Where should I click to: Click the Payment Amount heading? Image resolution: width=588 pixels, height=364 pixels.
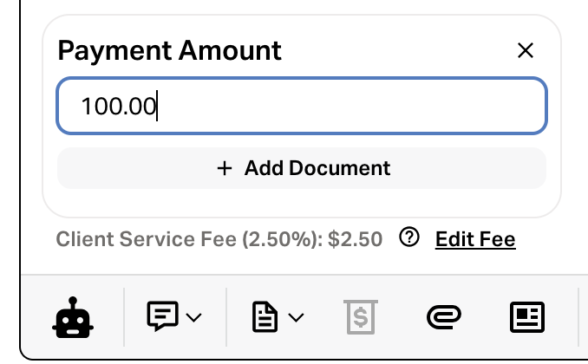click(170, 50)
